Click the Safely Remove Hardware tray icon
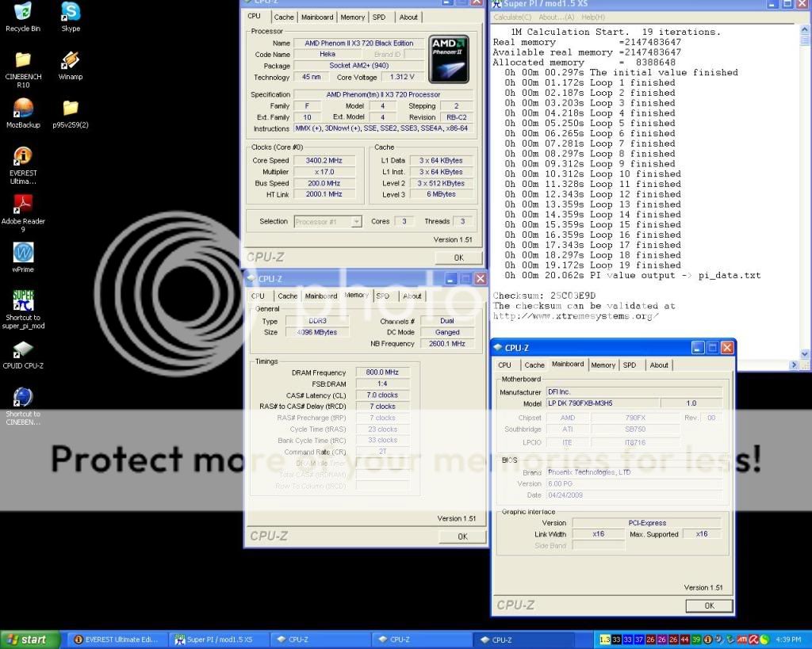 pyautogui.click(x=730, y=639)
